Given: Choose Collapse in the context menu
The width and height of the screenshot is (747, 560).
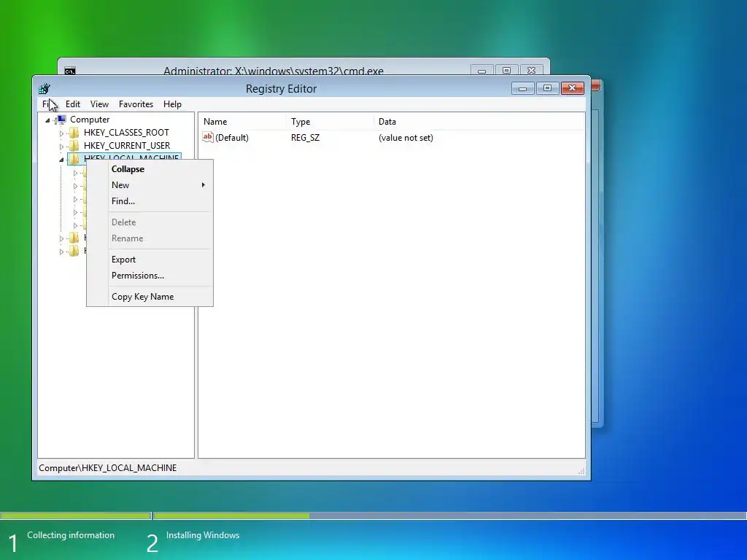Looking at the screenshot, I should coord(150,169).
